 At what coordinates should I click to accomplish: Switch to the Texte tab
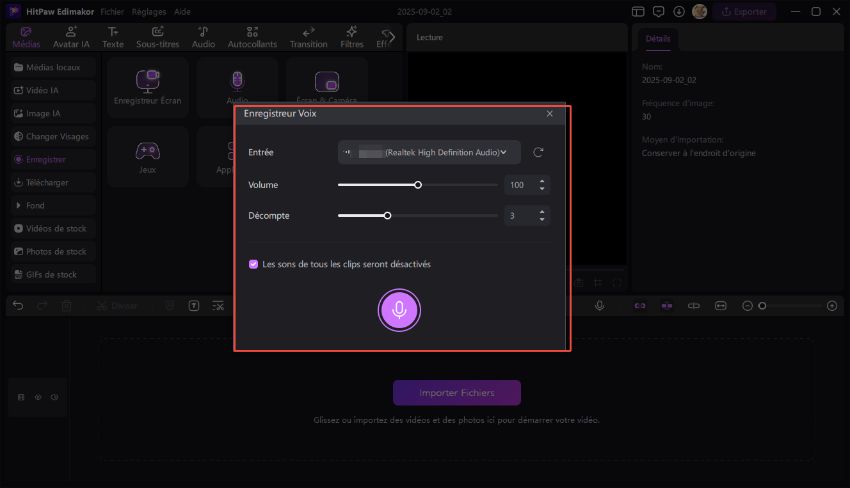[x=113, y=37]
